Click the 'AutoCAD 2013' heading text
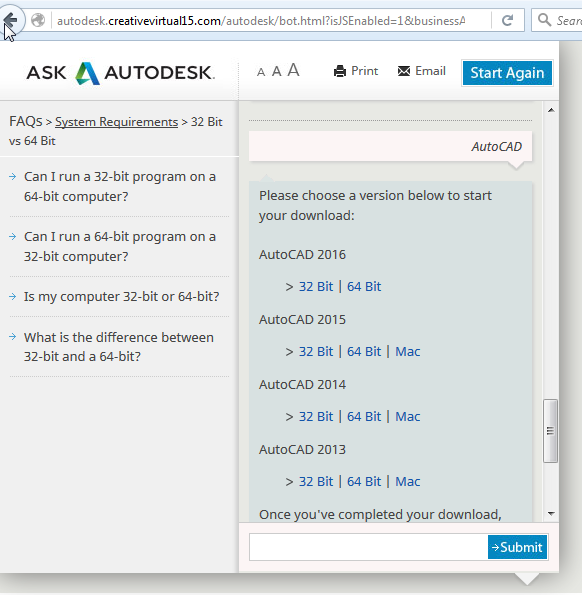This screenshot has height=595, width=582. pos(302,449)
